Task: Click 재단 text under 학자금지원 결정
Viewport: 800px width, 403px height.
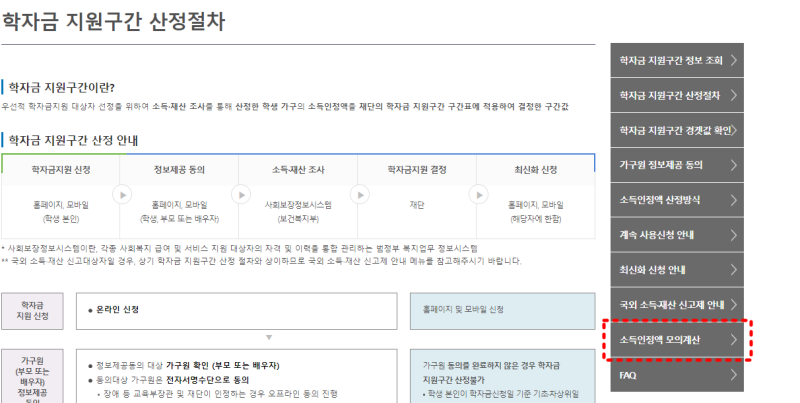Action: 417,205
